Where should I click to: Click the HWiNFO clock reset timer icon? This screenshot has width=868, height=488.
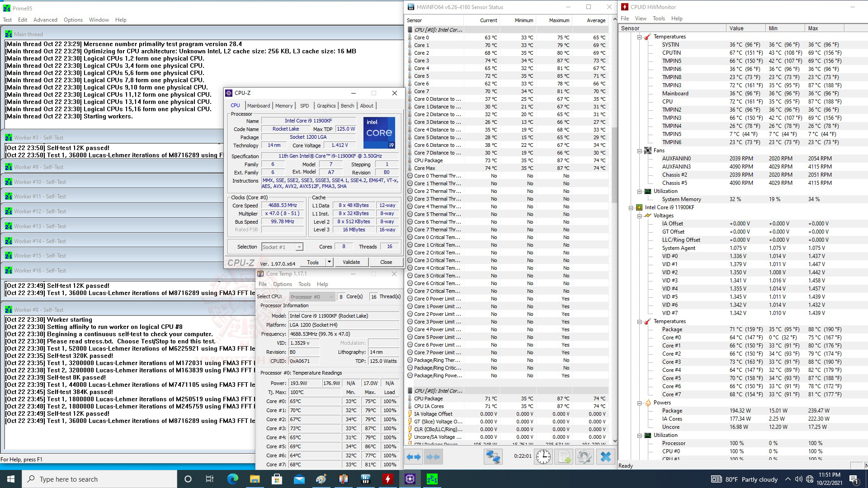coord(543,457)
